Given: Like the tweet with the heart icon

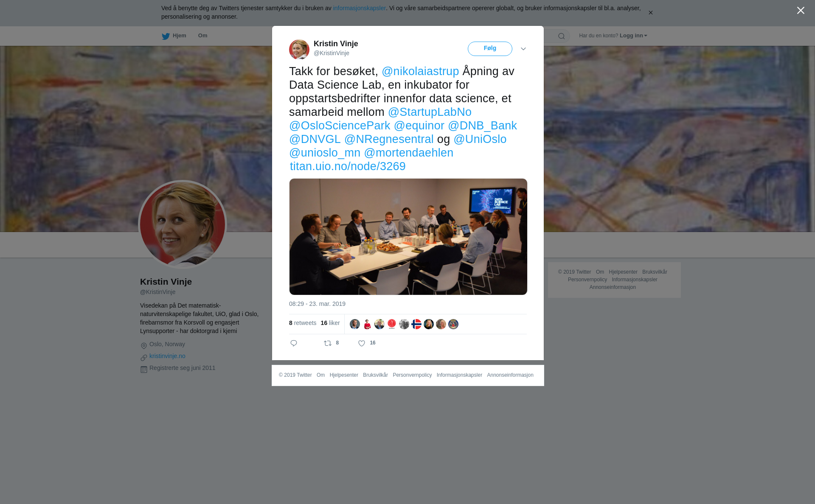Looking at the screenshot, I should point(362,343).
